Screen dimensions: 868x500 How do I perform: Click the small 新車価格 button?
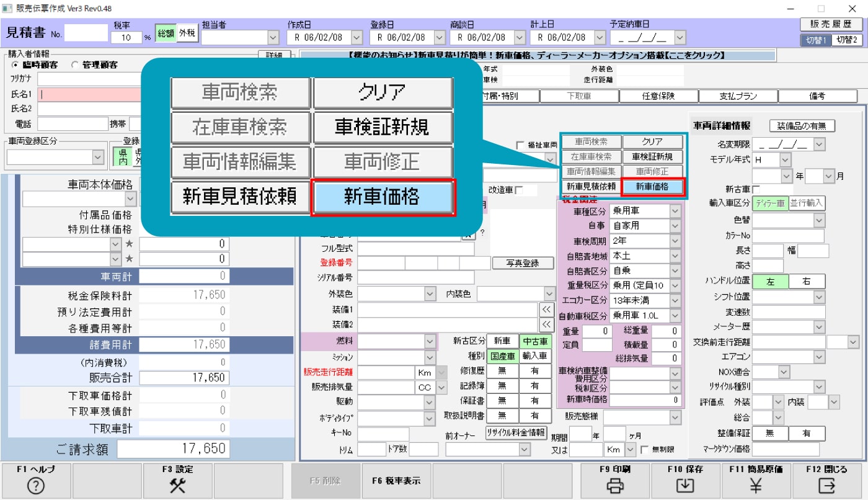[653, 186]
